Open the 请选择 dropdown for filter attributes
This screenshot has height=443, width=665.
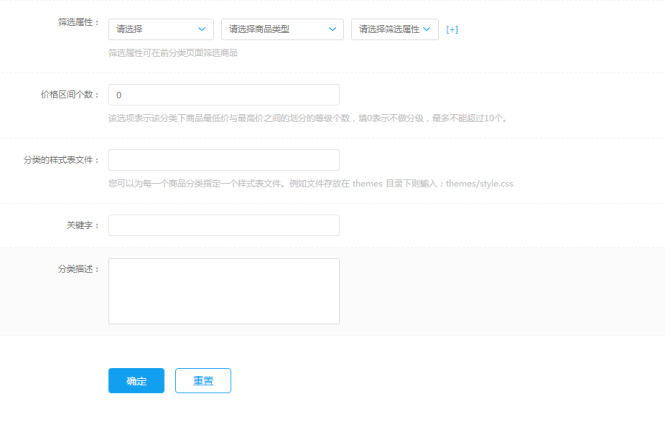(161, 29)
